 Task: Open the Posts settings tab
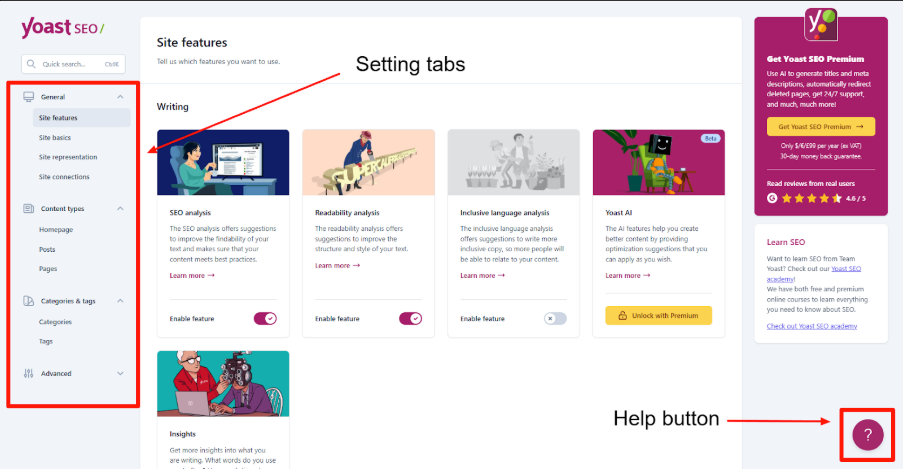coord(47,249)
